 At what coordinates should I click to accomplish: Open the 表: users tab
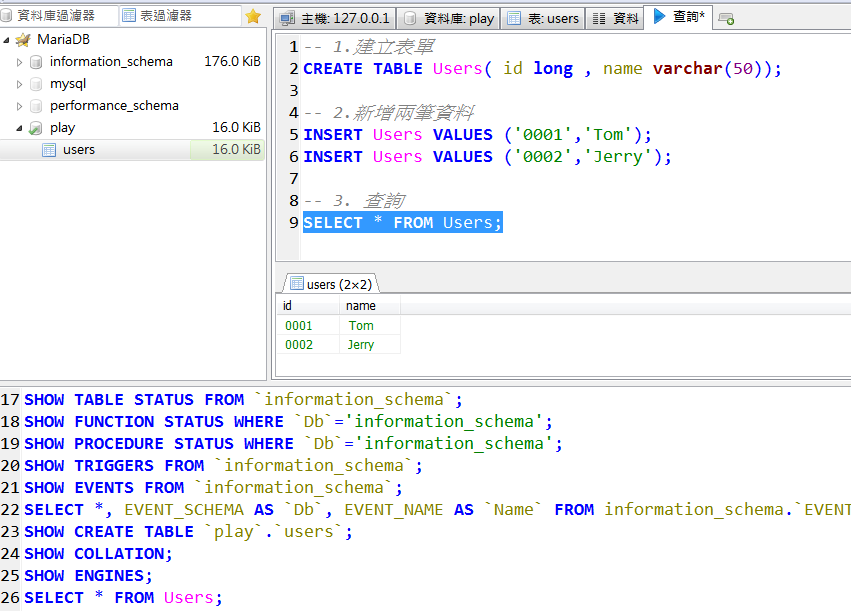click(542, 18)
